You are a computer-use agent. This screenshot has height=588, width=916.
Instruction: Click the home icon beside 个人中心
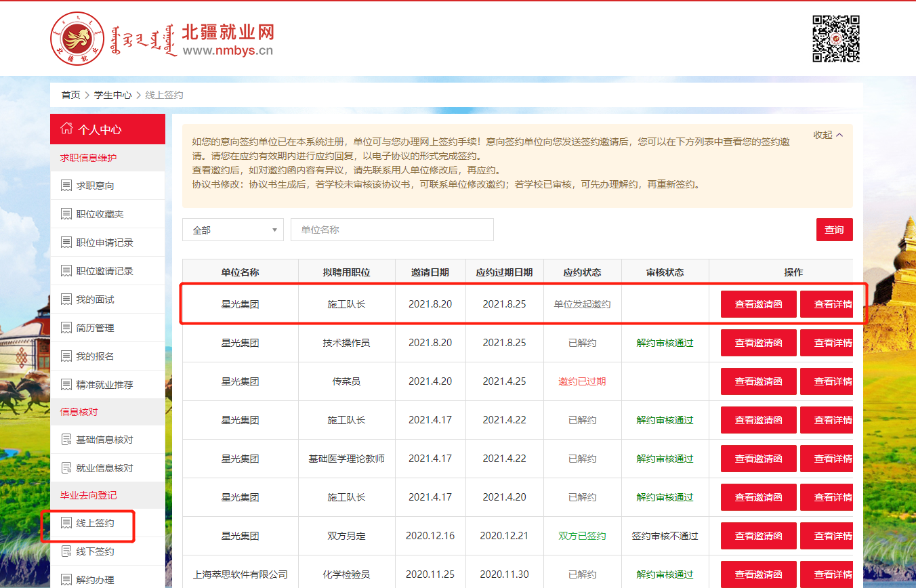(66, 129)
